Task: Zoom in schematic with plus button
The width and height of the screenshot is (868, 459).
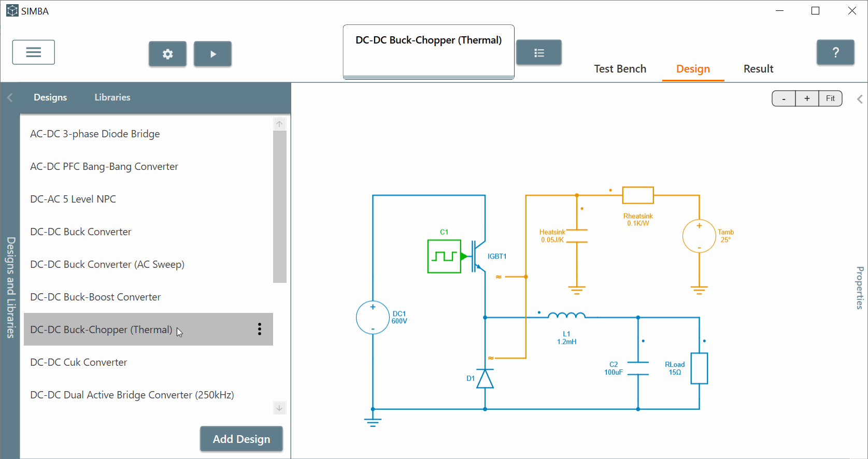Action: coord(807,98)
